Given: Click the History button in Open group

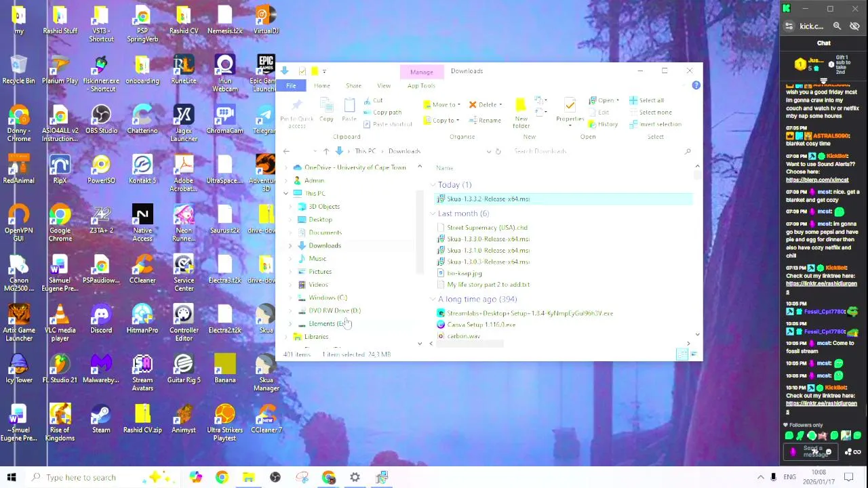Looking at the screenshot, I should coord(603,125).
